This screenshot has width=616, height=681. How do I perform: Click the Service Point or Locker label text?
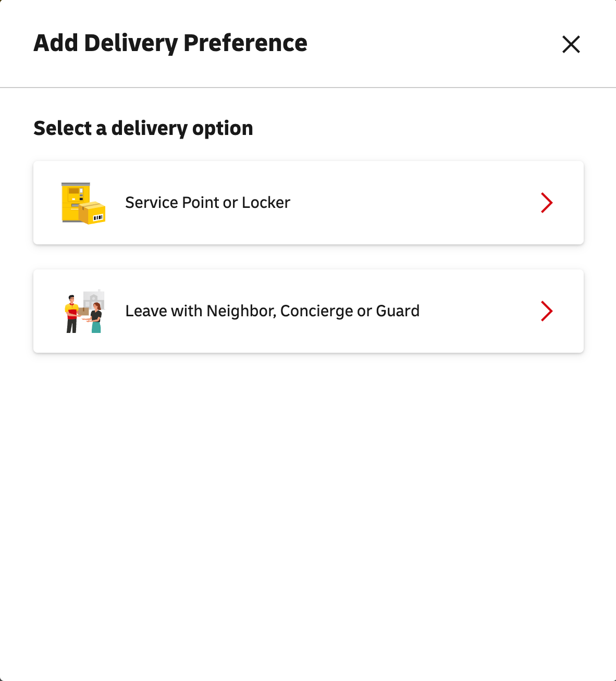[x=207, y=203]
